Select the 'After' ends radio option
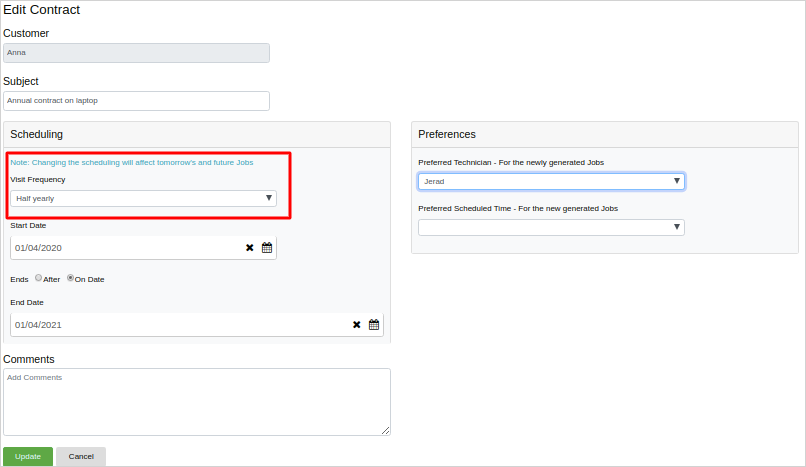806x467 pixels. click(x=39, y=278)
